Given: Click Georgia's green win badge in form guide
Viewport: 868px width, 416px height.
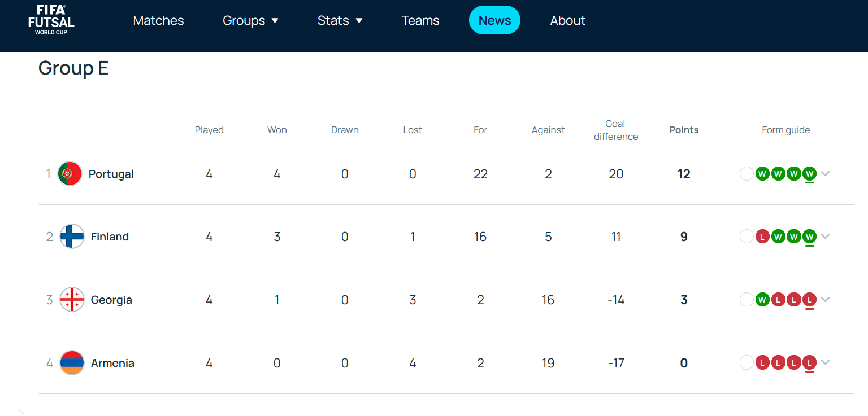Looking at the screenshot, I should (x=762, y=300).
